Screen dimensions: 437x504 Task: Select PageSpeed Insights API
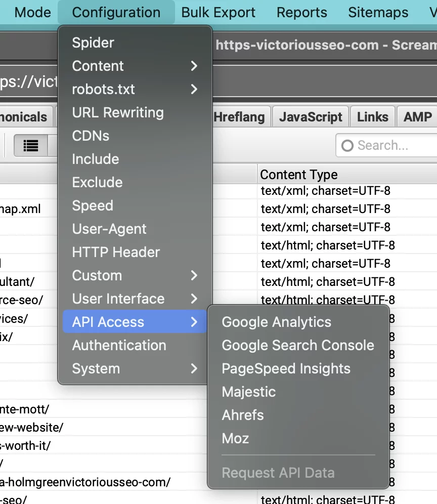click(298, 368)
